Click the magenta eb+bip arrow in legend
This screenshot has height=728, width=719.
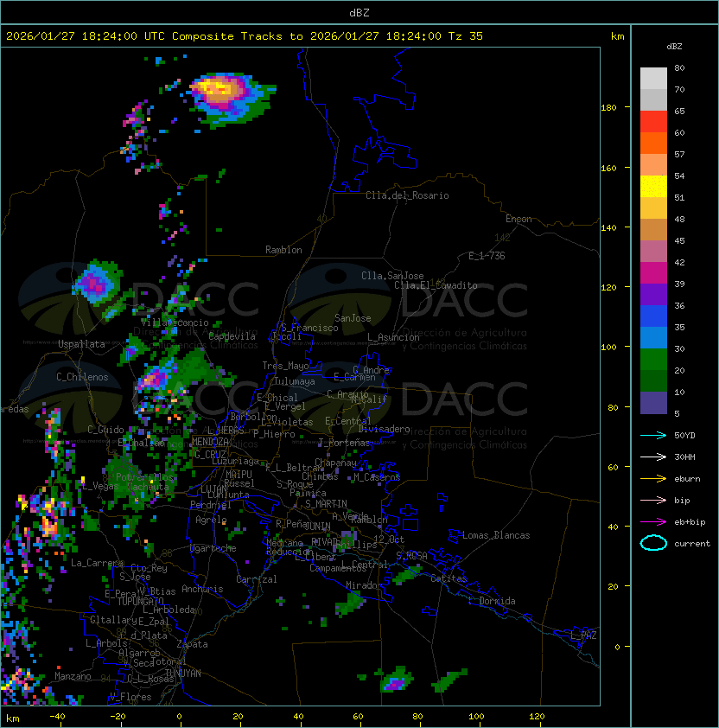(653, 522)
